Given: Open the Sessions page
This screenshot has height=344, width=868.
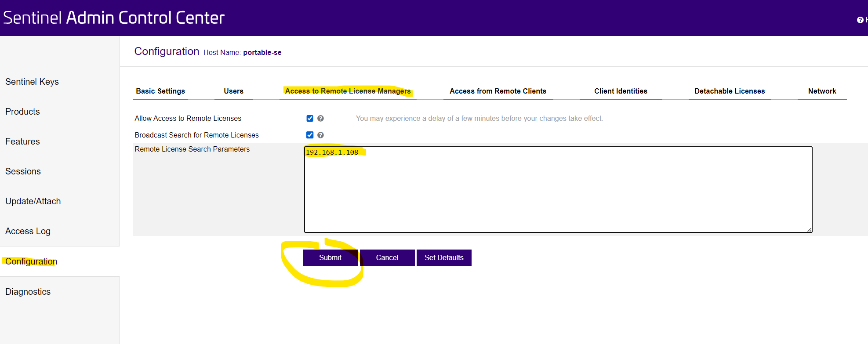Looking at the screenshot, I should pyautogui.click(x=23, y=171).
